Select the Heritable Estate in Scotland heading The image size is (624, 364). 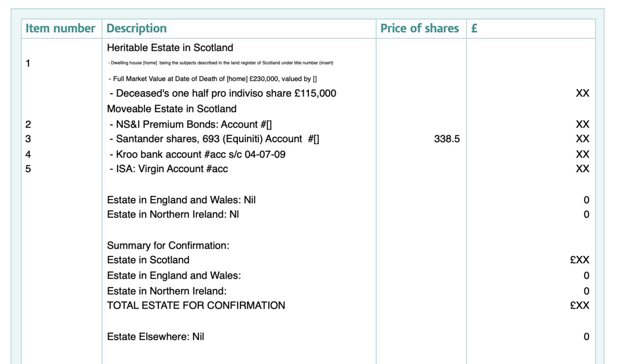(x=170, y=48)
